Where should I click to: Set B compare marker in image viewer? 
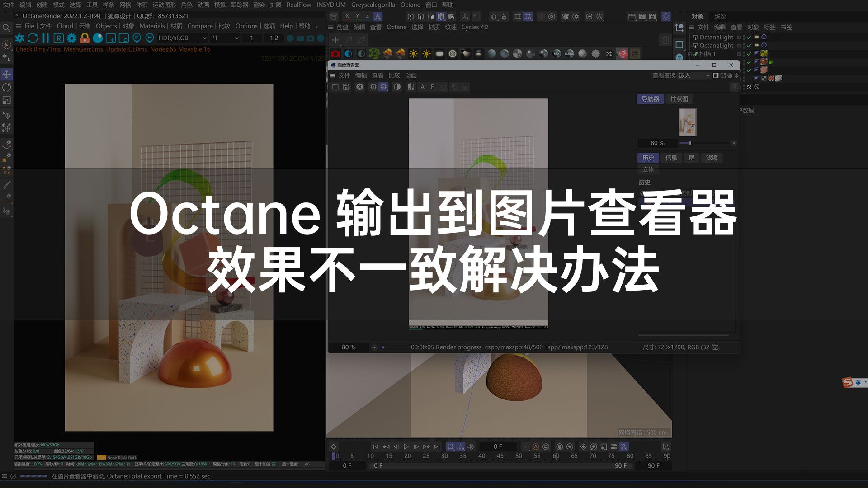click(x=433, y=87)
